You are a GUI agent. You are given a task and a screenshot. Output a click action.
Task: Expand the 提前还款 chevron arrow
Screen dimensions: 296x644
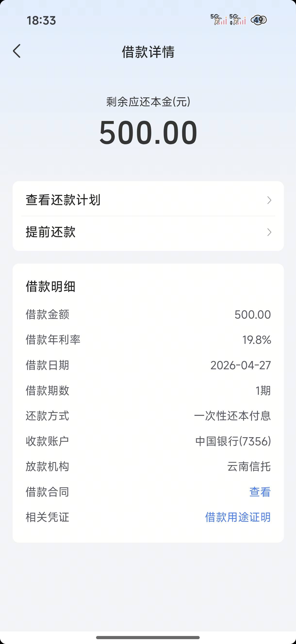[x=269, y=232]
